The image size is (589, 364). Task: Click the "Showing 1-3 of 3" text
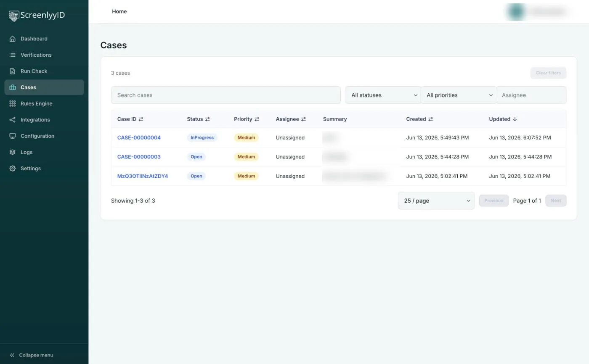pos(133,201)
